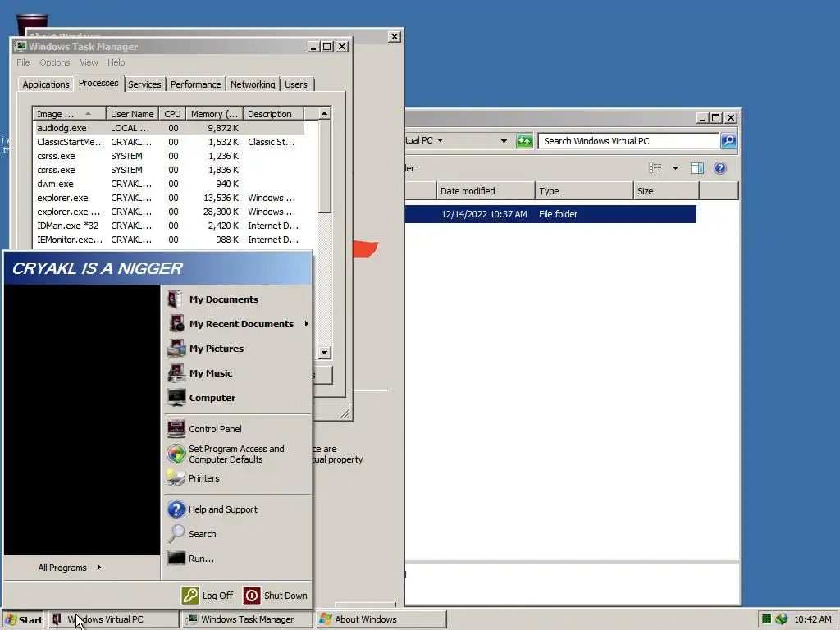
Task: Sort processes by the User Name column
Action: [x=132, y=113]
